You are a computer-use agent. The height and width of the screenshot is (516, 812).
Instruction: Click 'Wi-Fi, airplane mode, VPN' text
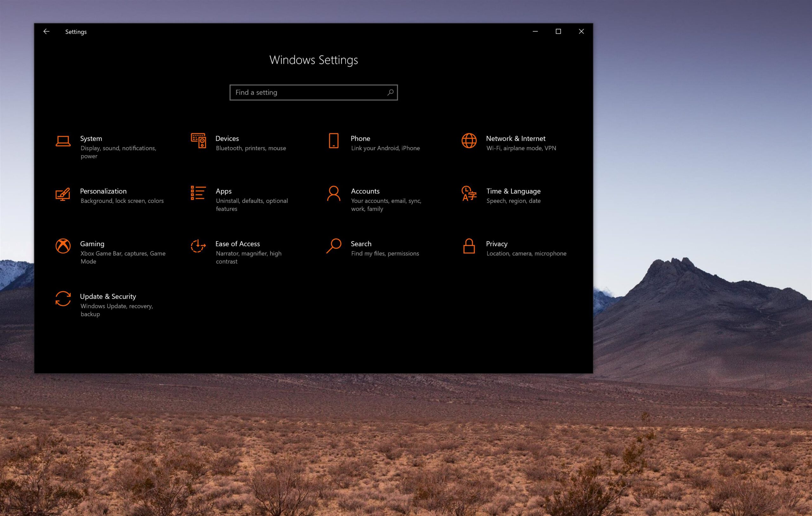[x=521, y=148]
